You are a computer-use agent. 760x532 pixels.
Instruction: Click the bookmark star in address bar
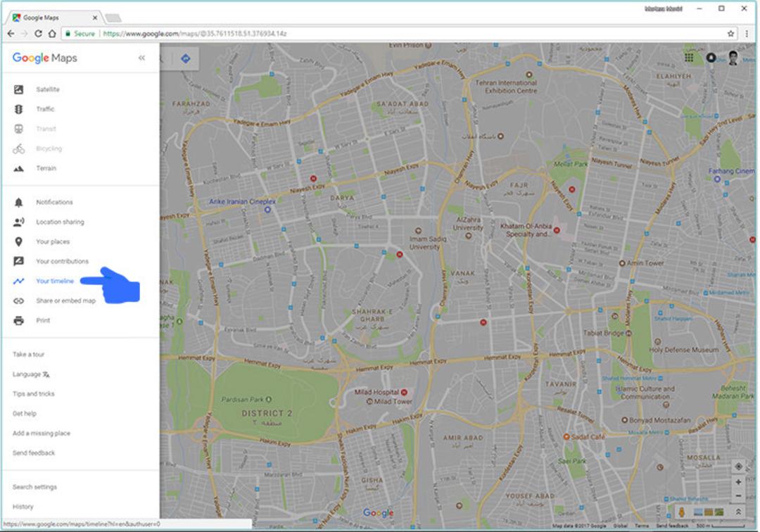pyautogui.click(x=730, y=34)
